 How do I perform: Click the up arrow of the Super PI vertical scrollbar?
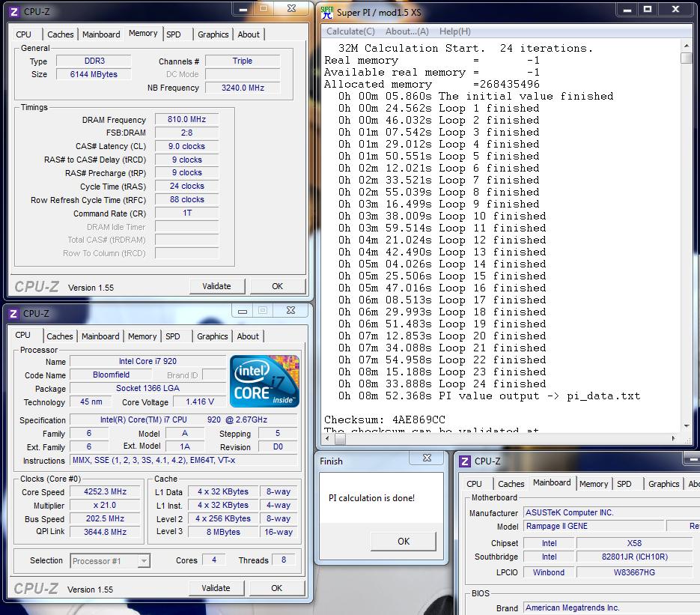687,46
